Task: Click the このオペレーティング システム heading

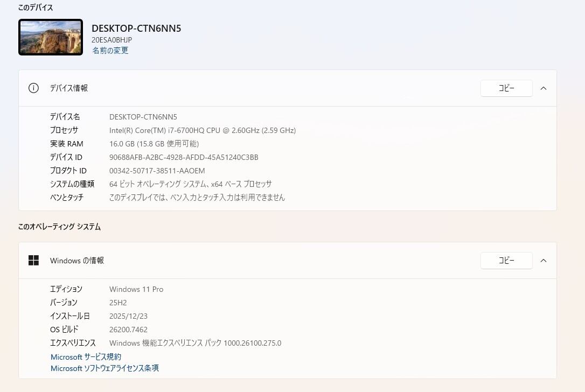Action: pos(59,227)
